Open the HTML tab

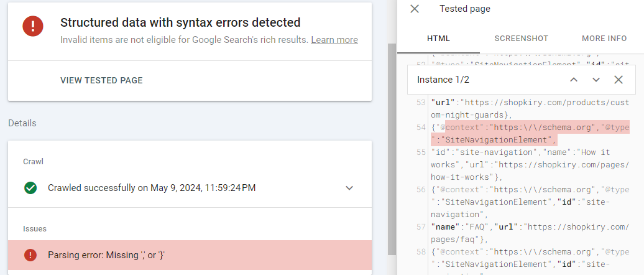click(x=438, y=39)
